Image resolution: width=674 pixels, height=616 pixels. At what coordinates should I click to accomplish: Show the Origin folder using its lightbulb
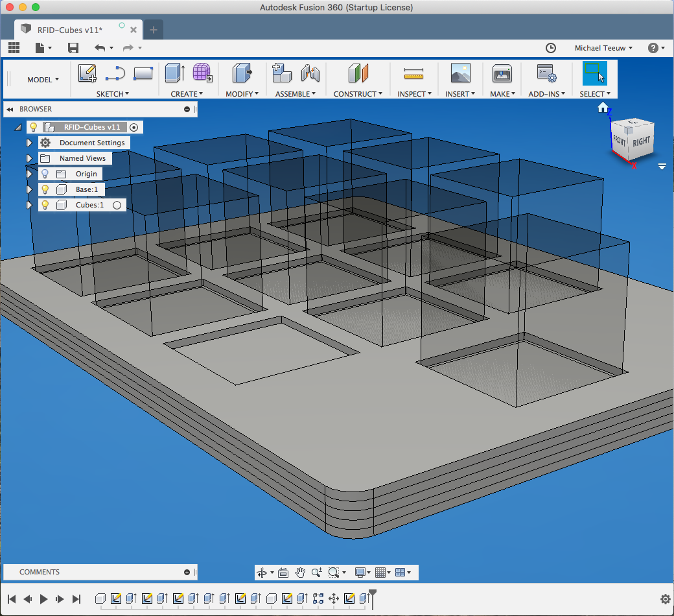tap(45, 174)
